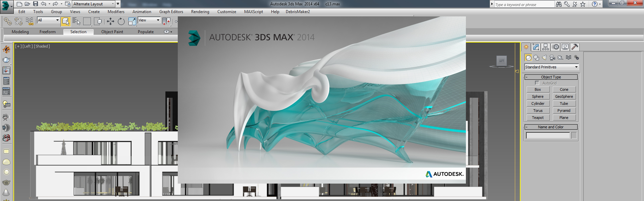The width and height of the screenshot is (644, 201).
Task: Undo the last scene operation
Action: 44,4
